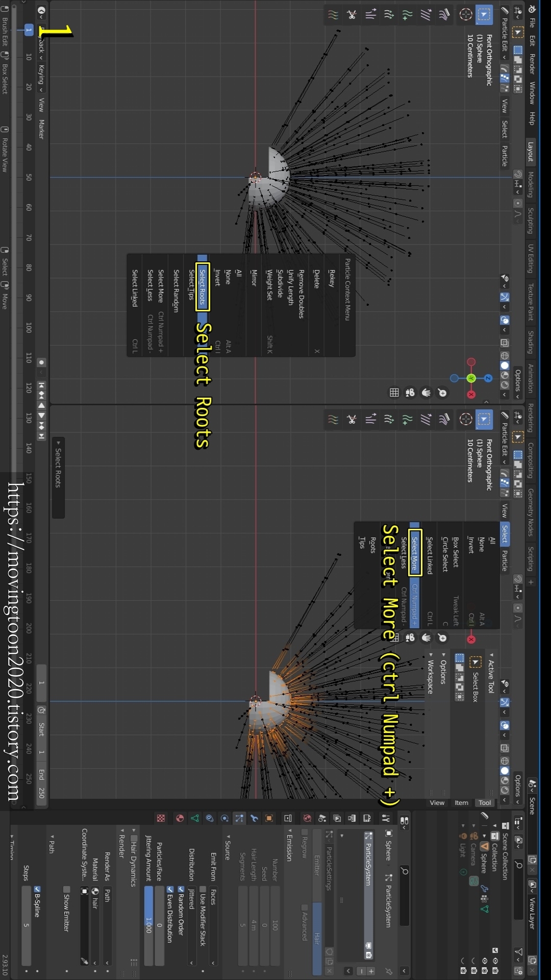This screenshot has height=980, width=551.
Task: Click the Steps value slider
Action: coord(27,926)
